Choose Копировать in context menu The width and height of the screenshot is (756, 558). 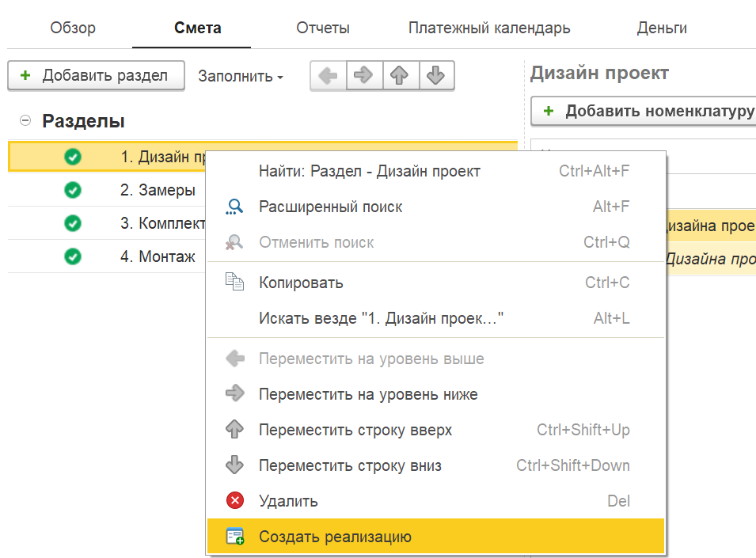pos(436,283)
